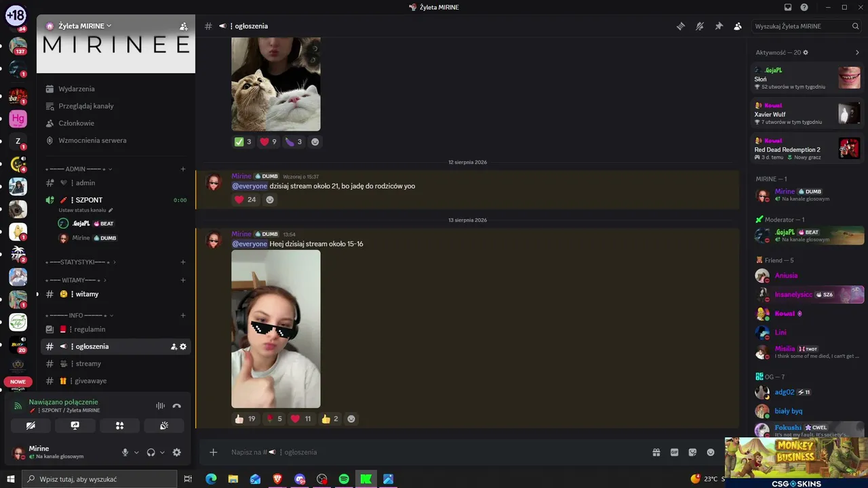Open the witamy text channel

116,294
